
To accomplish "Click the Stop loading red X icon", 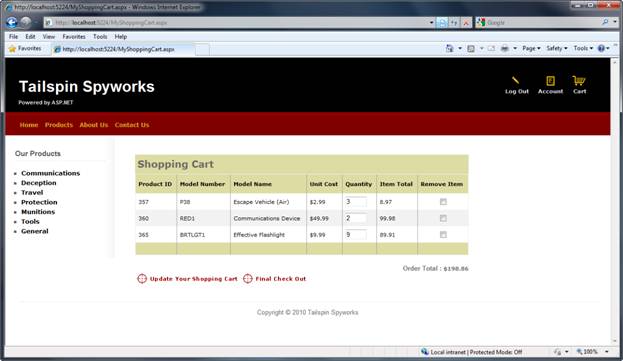I will pyautogui.click(x=466, y=23).
